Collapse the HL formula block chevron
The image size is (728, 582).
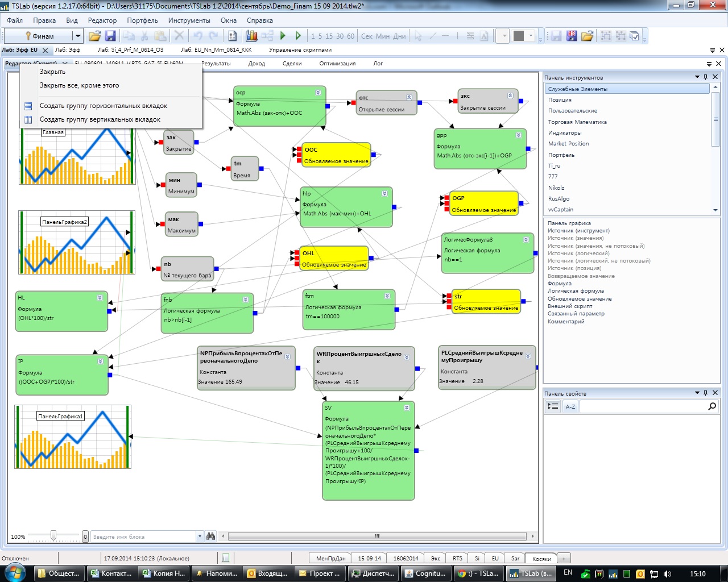point(100,298)
